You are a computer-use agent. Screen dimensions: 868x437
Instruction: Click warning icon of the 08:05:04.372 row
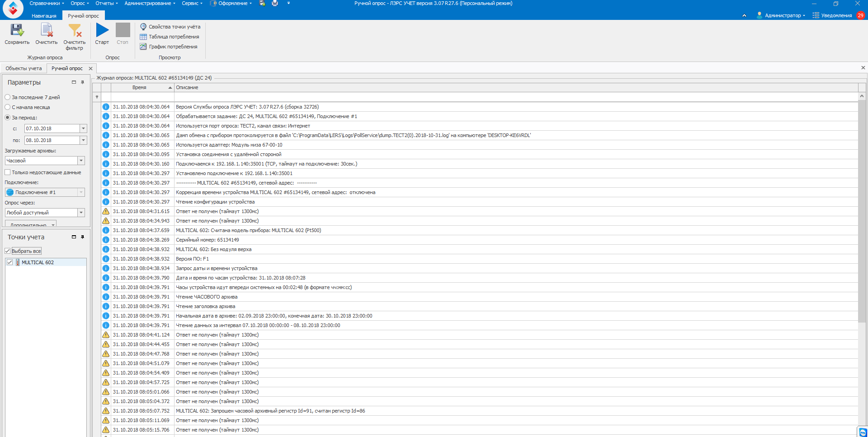106,401
